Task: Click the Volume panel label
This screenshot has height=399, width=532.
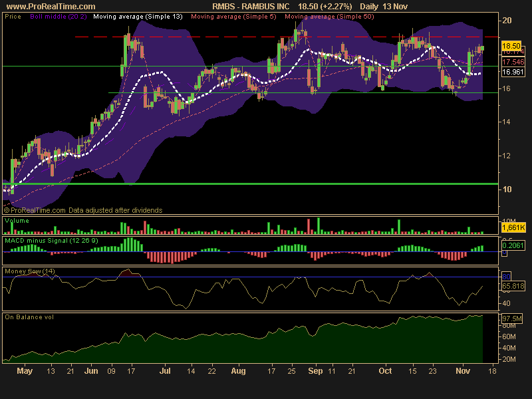Action: click(x=17, y=221)
